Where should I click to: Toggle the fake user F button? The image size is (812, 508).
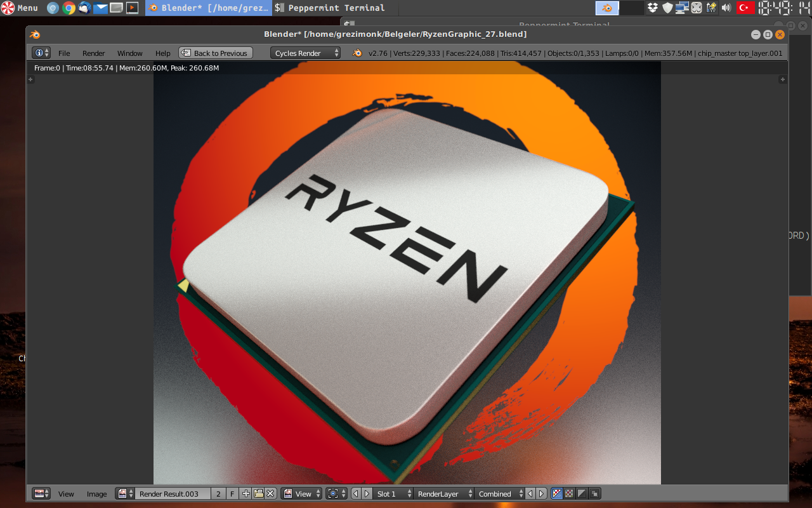tap(232, 493)
